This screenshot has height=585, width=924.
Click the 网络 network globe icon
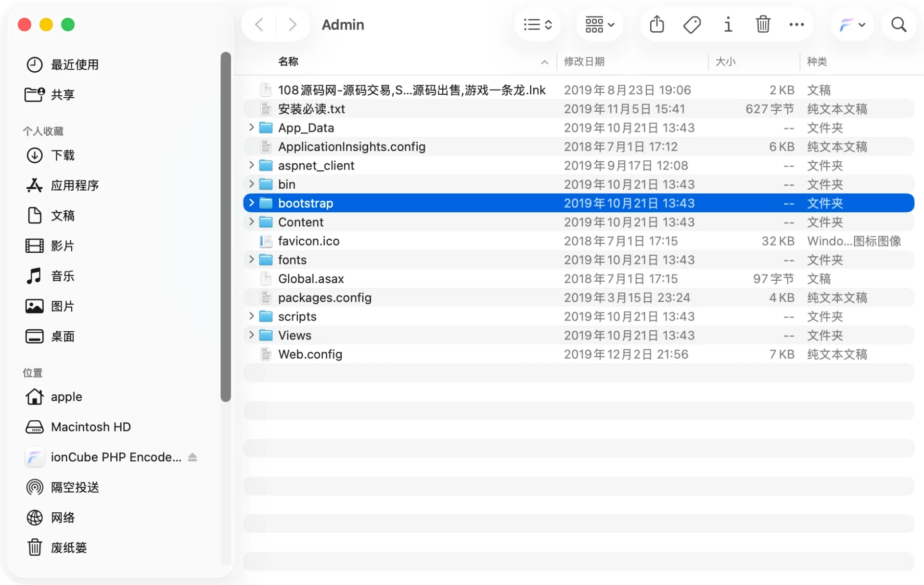click(34, 518)
